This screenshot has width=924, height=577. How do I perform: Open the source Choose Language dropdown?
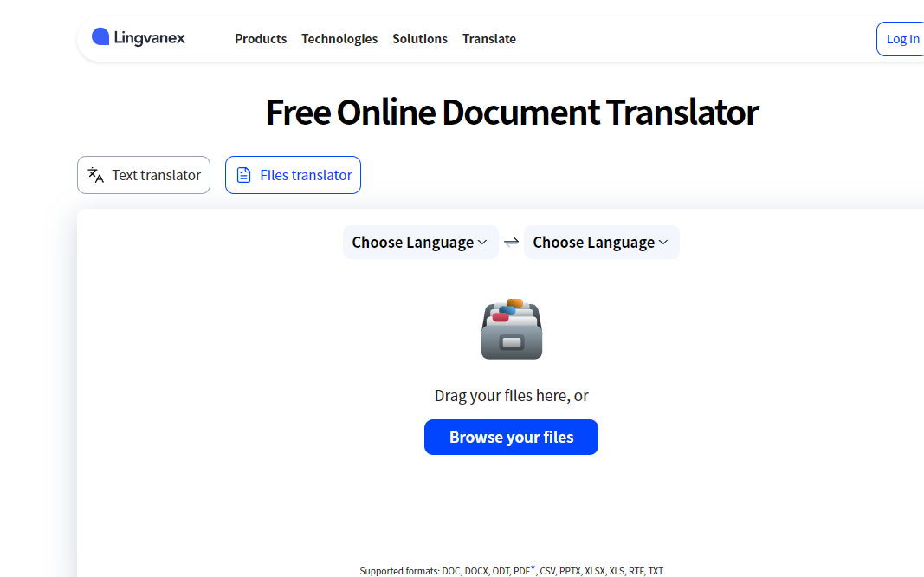point(412,243)
